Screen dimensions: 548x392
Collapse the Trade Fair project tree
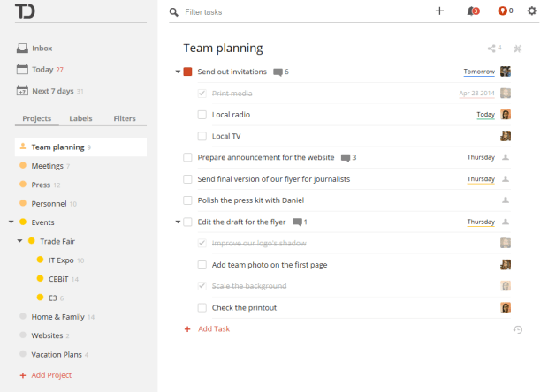click(x=20, y=241)
